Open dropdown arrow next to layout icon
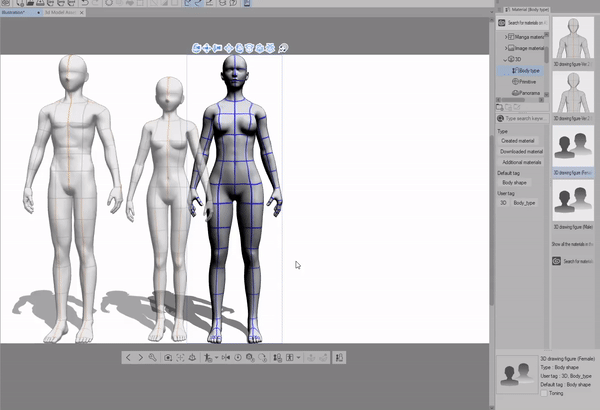Image resolution: width=600 pixels, height=410 pixels. pyautogui.click(x=298, y=358)
